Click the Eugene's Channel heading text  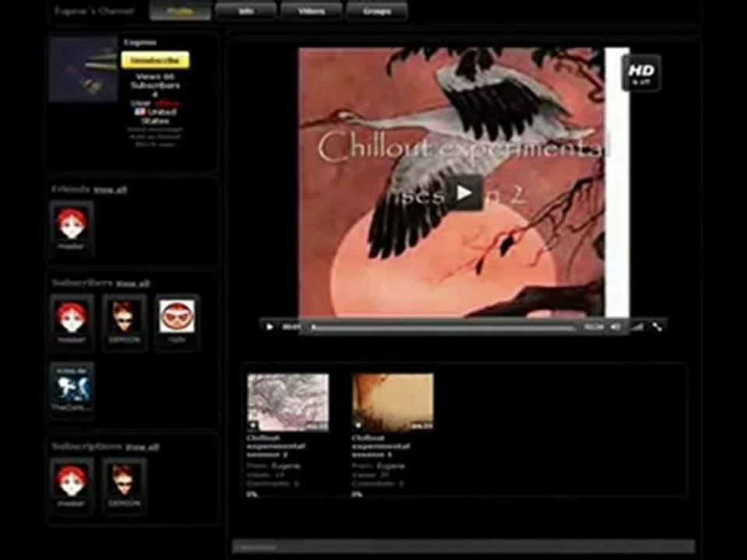point(94,11)
